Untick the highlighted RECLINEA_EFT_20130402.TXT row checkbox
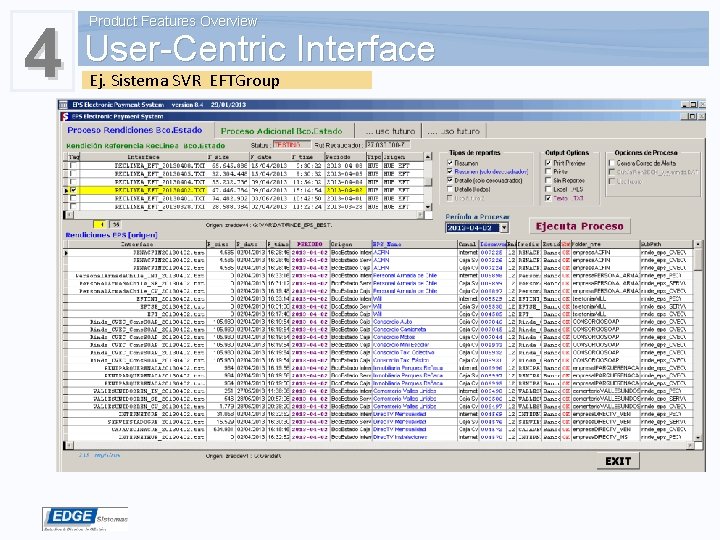The image size is (720, 540). (73, 190)
